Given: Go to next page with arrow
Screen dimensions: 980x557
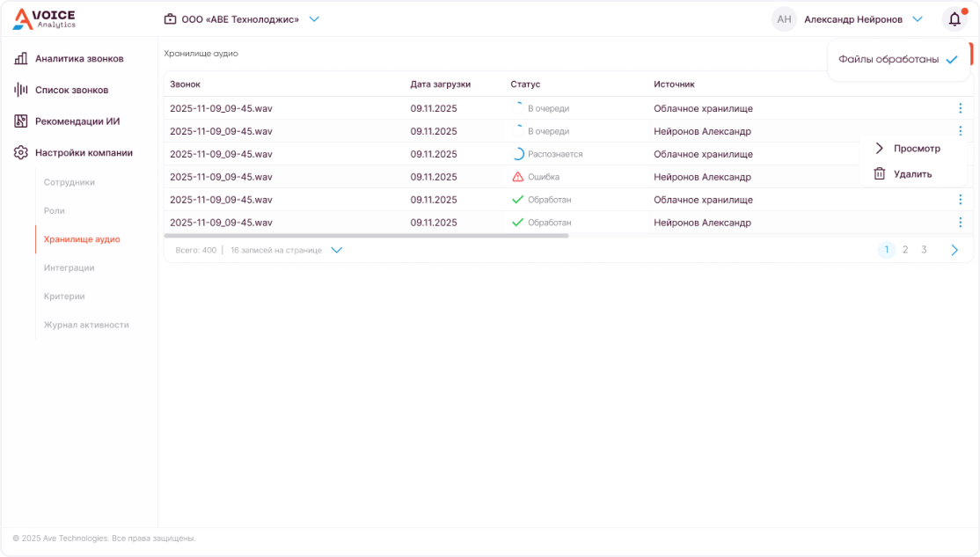Looking at the screenshot, I should pyautogui.click(x=954, y=250).
